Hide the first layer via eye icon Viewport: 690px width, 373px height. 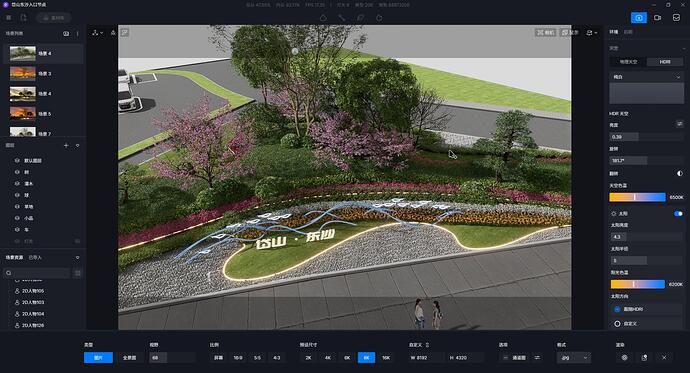17,161
